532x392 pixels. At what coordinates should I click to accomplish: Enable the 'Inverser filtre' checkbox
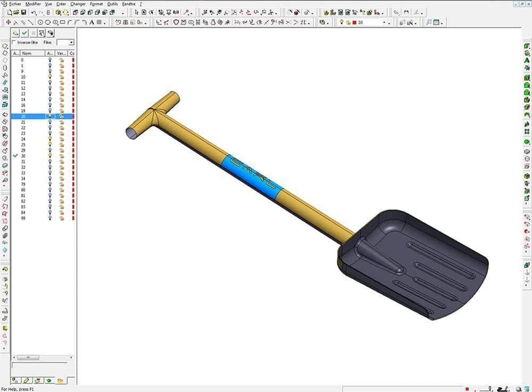[x=14, y=43]
